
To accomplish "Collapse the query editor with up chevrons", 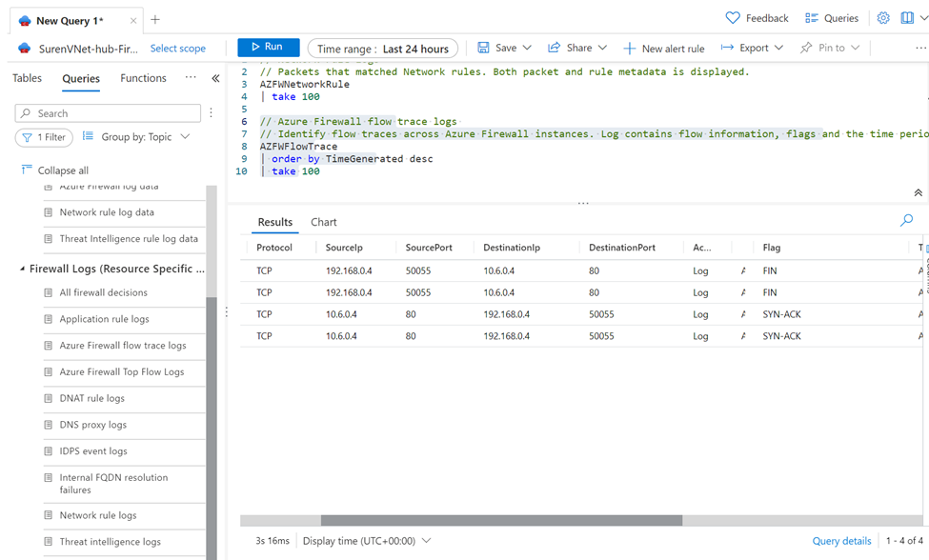I will click(x=918, y=192).
